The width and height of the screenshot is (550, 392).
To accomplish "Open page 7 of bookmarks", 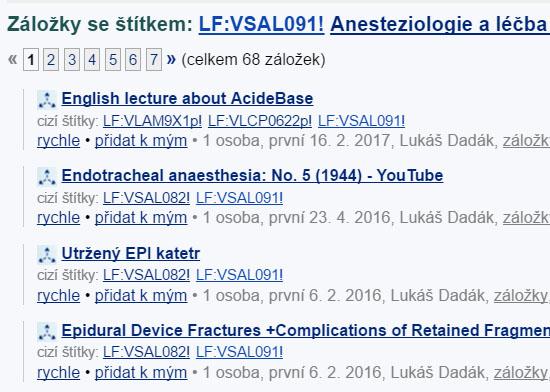I will tap(154, 60).
